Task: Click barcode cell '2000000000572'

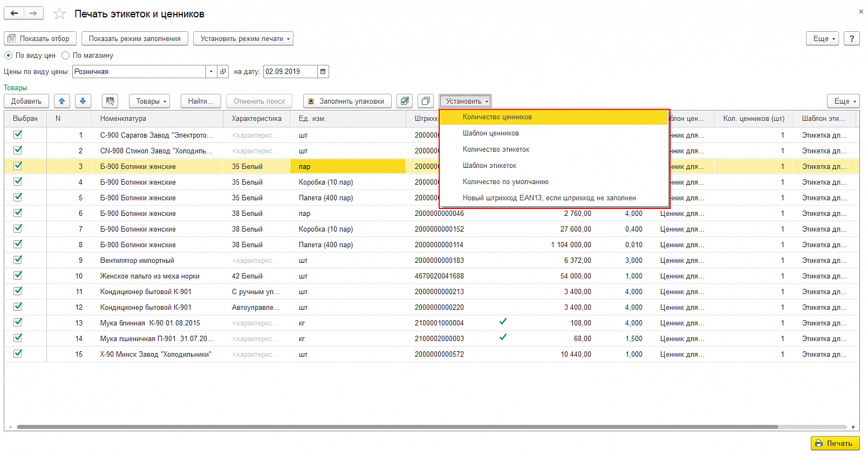Action: 439,354
